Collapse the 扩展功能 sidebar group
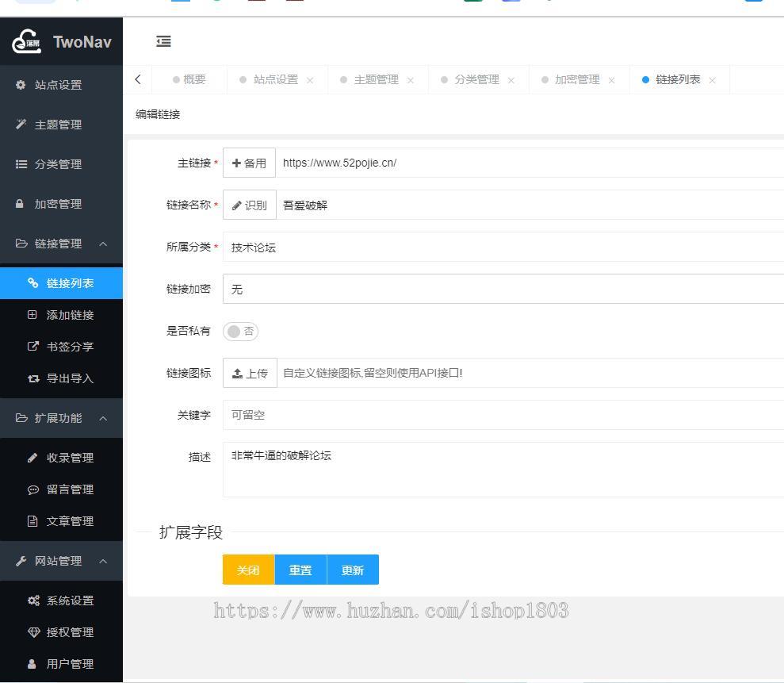Screen dimensions: 784x683 61,418
